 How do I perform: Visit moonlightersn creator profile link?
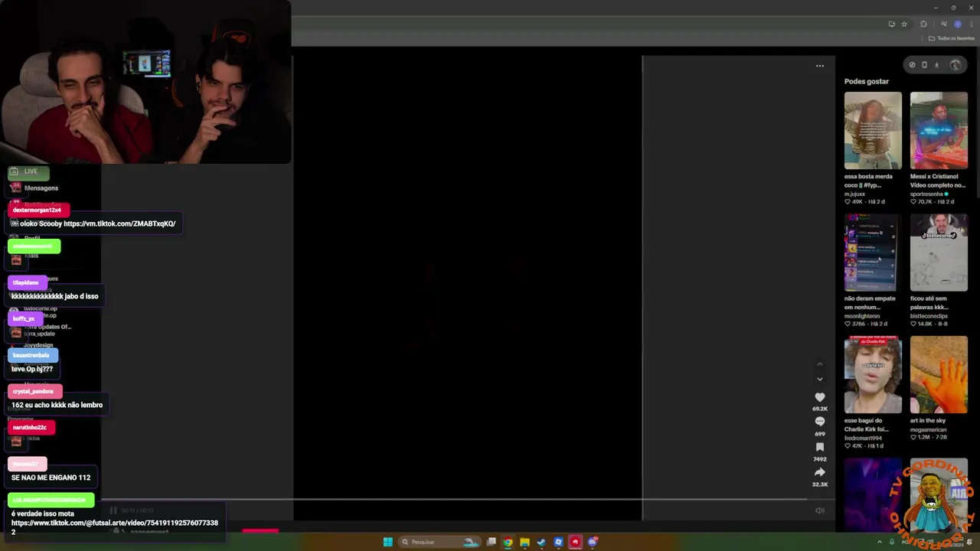862,316
